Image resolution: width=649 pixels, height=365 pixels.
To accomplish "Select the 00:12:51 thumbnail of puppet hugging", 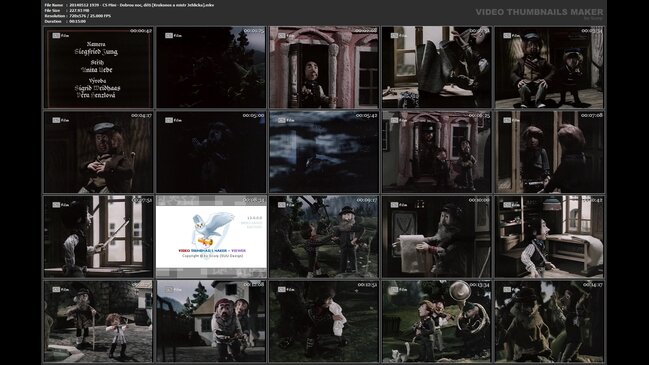I will pos(324,322).
